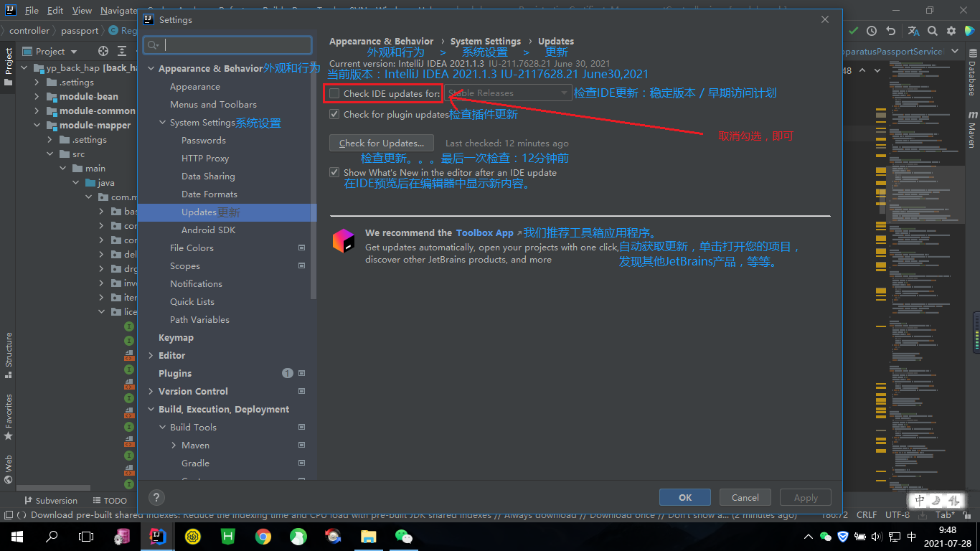
Task: Click Search Everywhere magnifier icon
Action: tap(933, 31)
